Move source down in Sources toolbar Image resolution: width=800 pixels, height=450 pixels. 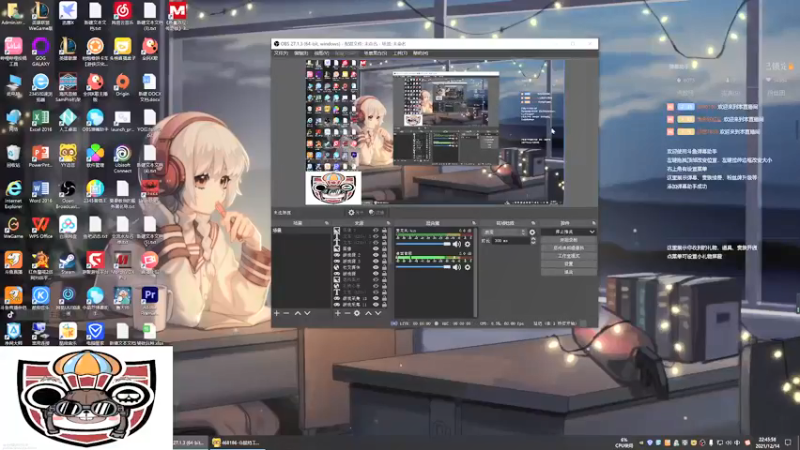click(378, 313)
